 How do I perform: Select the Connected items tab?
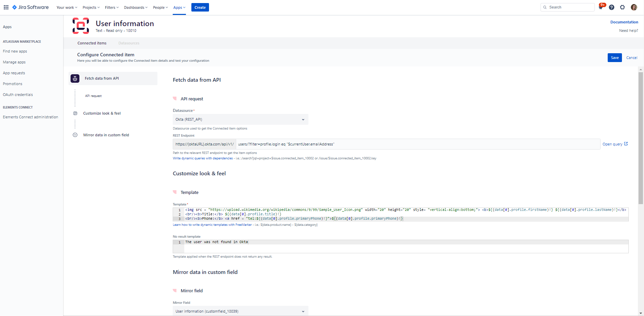(x=92, y=43)
